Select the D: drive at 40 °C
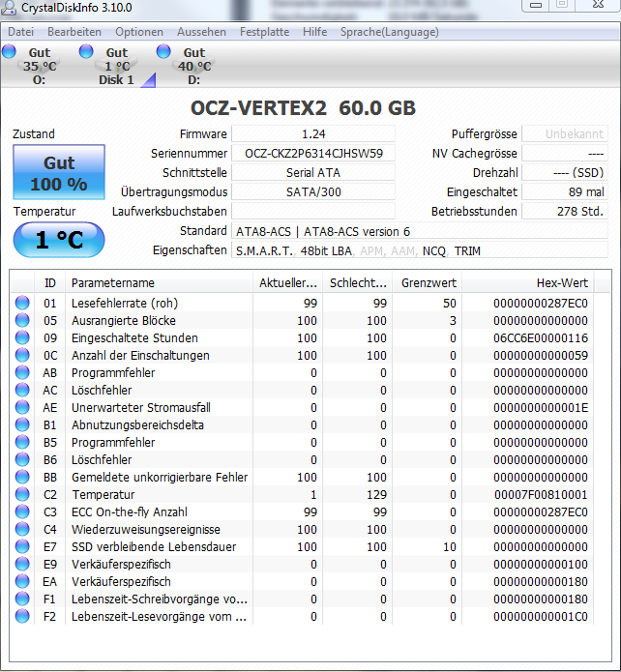The image size is (621, 672). [193, 66]
